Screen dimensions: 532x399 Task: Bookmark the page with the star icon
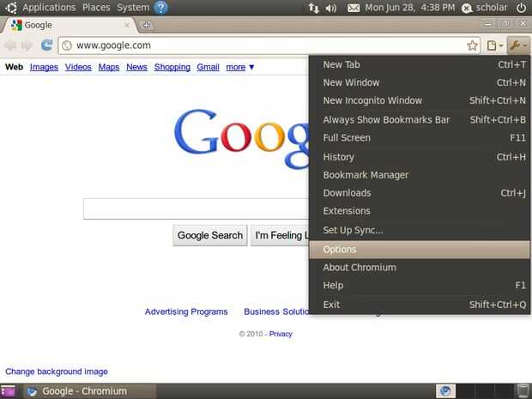(472, 45)
